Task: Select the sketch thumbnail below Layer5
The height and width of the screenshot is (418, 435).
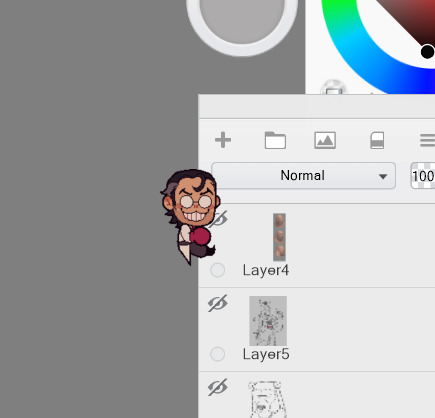Action: pos(267,399)
